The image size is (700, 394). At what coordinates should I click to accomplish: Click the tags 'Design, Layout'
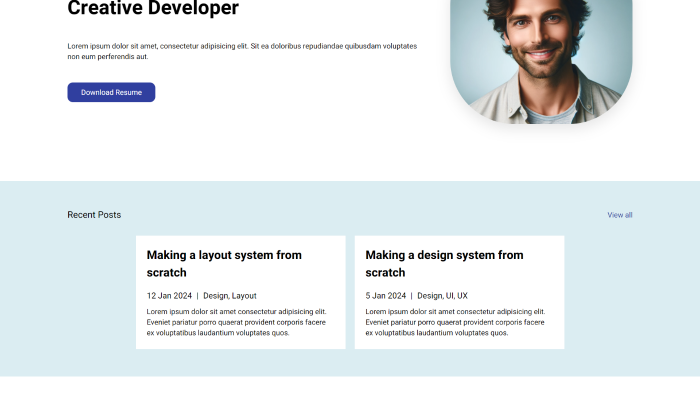click(230, 296)
